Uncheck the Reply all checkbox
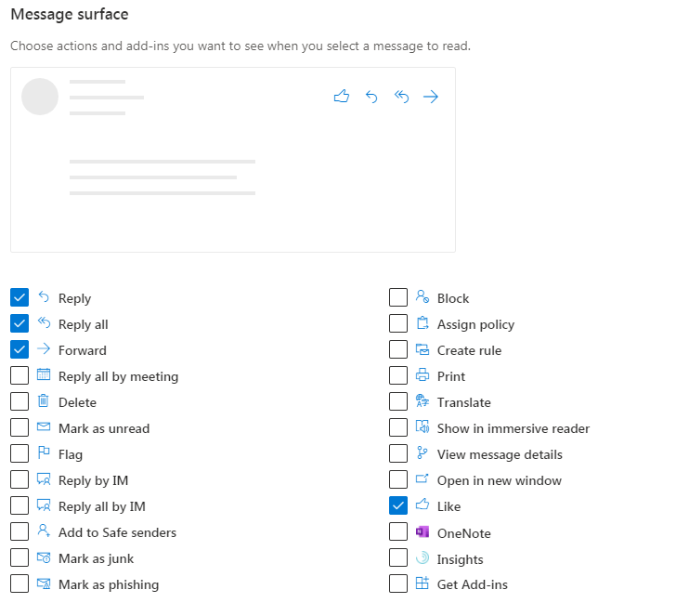This screenshot has height=616, width=676. 19,323
